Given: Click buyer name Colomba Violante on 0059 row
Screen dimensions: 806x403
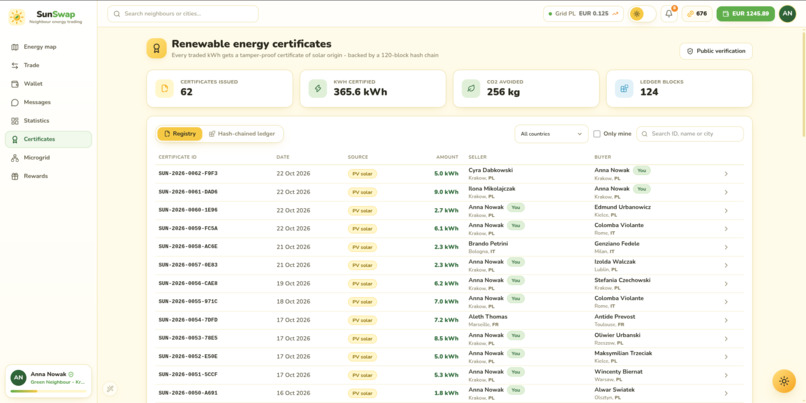Looking at the screenshot, I should coord(619,225).
